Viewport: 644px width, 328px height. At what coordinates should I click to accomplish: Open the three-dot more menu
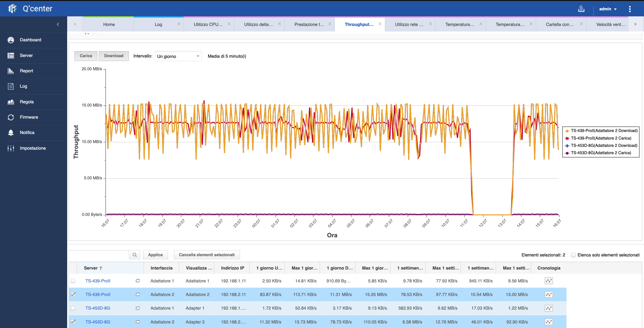(x=630, y=9)
